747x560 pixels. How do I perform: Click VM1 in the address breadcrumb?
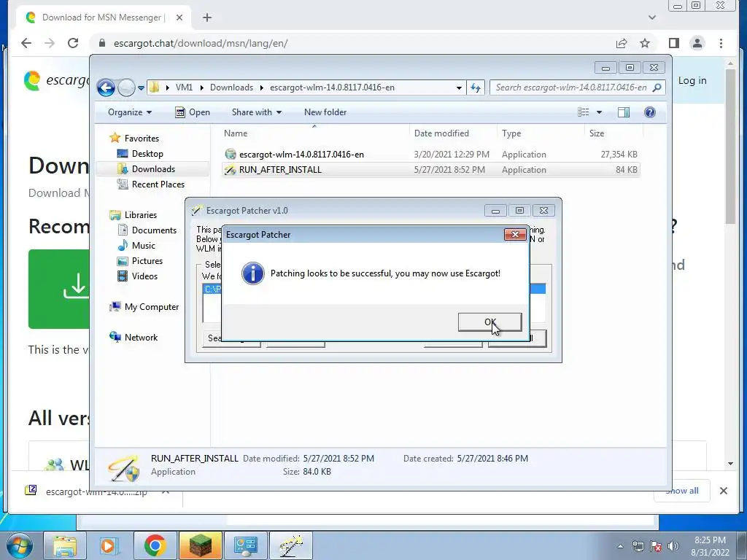coord(184,87)
